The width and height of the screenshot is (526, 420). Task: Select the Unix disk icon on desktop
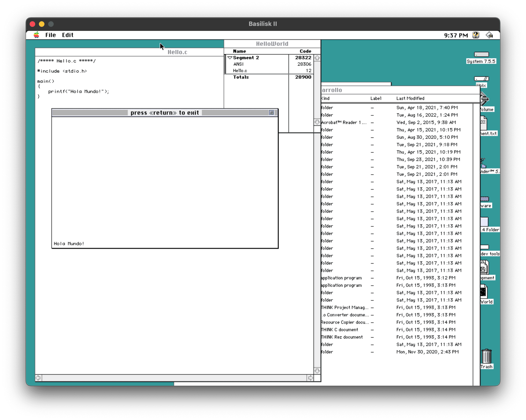click(x=481, y=78)
